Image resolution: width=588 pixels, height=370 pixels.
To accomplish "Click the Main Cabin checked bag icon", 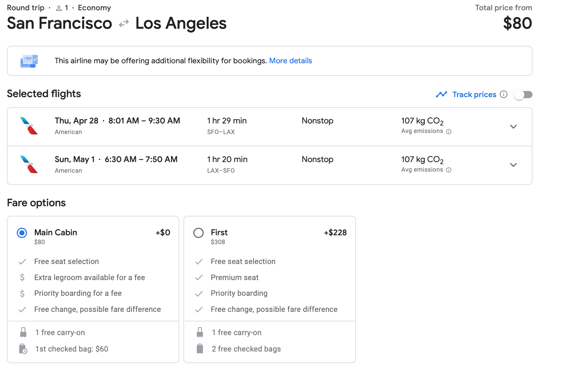I will point(23,349).
